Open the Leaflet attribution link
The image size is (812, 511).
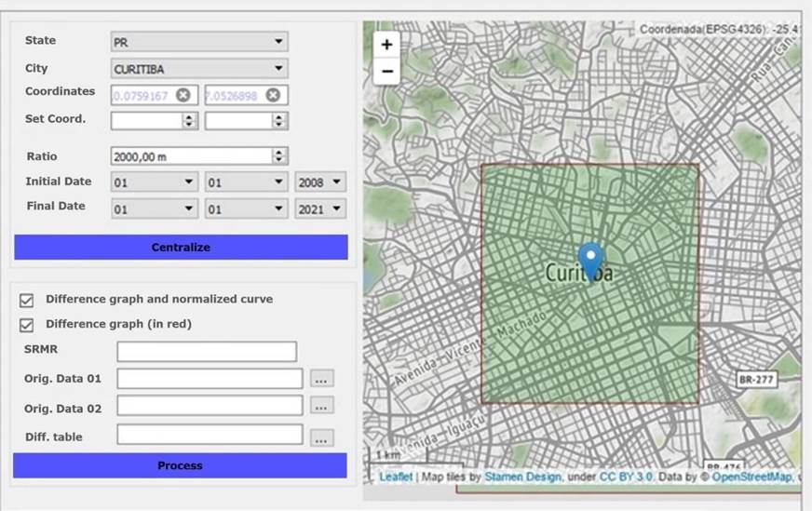point(395,477)
